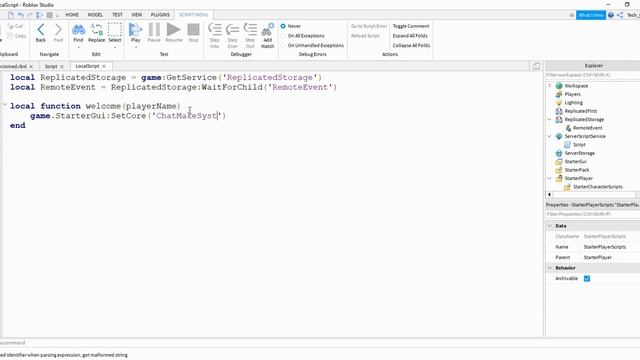Image resolution: width=640 pixels, height=360 pixels.
Task: Open the Play dropdown arrow
Action: point(136,47)
